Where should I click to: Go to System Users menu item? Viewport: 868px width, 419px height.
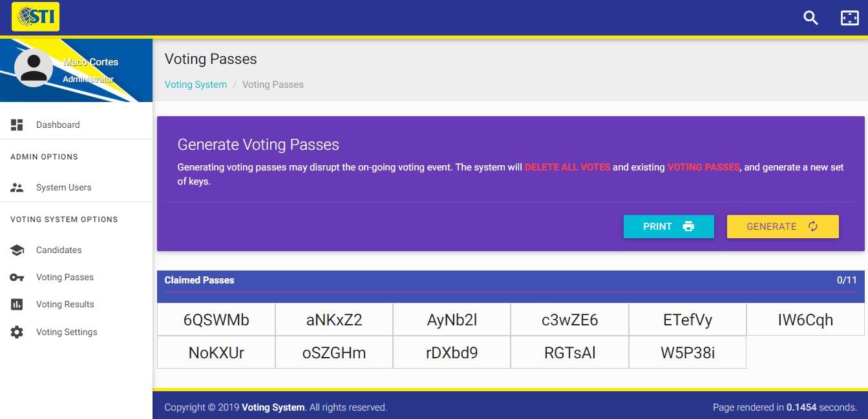(x=63, y=187)
